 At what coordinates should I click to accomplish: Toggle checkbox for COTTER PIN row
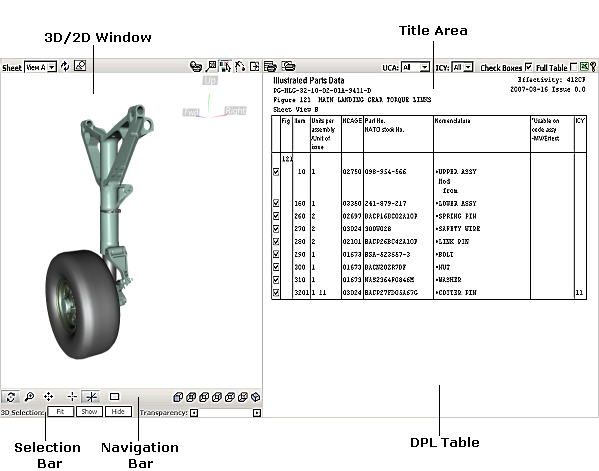tap(276, 293)
